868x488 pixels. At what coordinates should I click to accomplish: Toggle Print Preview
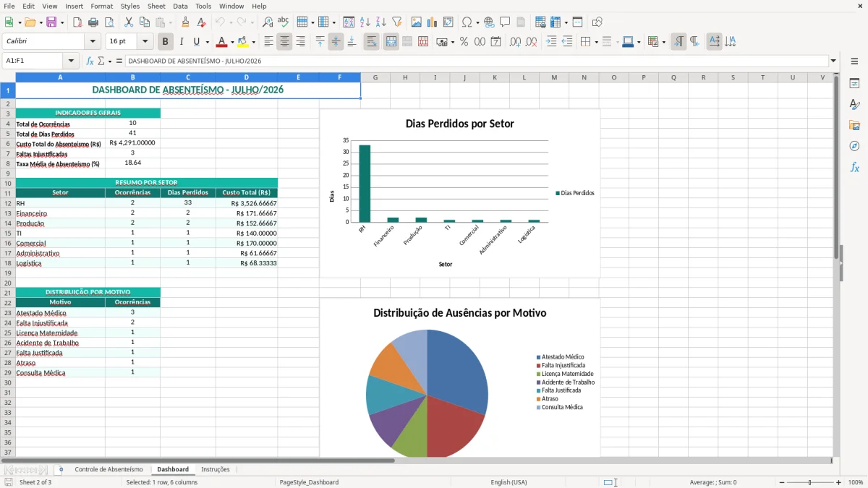(109, 22)
